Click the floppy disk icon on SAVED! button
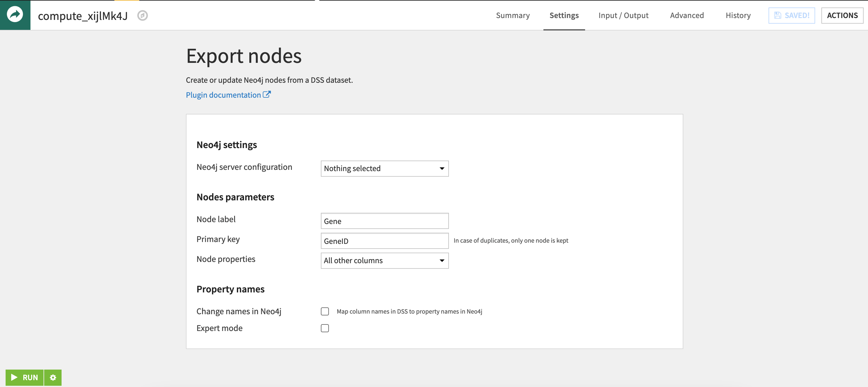This screenshot has height=387, width=868. pyautogui.click(x=777, y=16)
